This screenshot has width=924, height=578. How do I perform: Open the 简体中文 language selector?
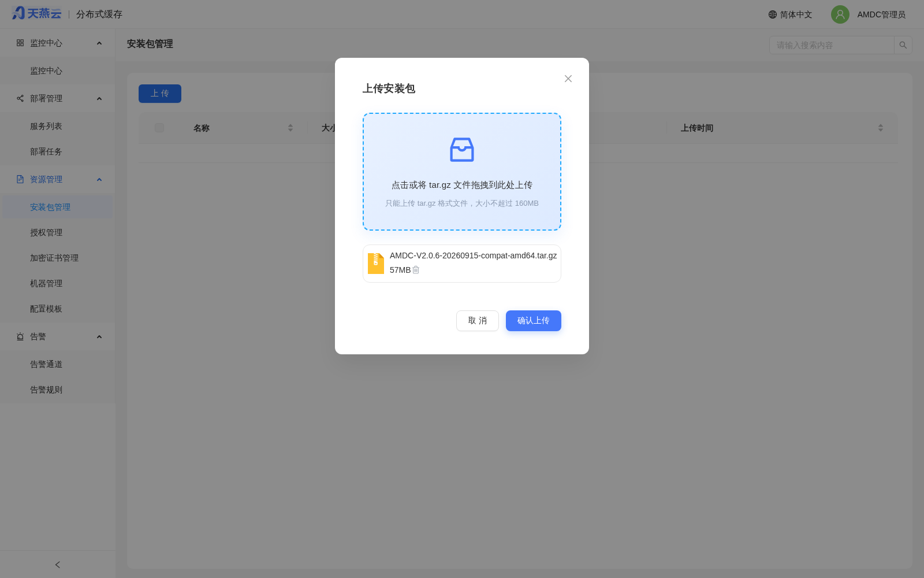[x=790, y=14]
